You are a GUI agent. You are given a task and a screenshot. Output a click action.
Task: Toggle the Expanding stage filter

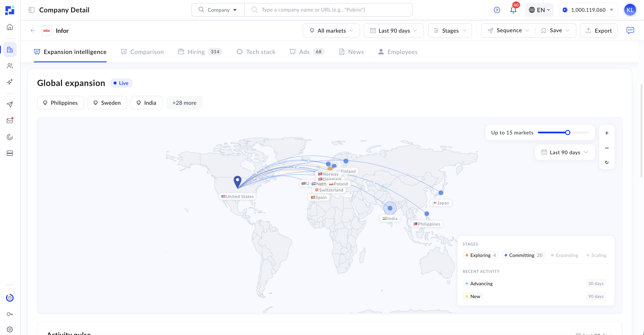(565, 255)
